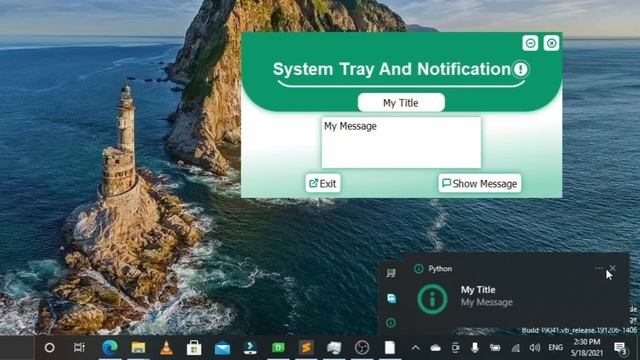The image size is (640, 360).
Task: Expand the hidden tray icons chevron
Action: click(x=415, y=348)
